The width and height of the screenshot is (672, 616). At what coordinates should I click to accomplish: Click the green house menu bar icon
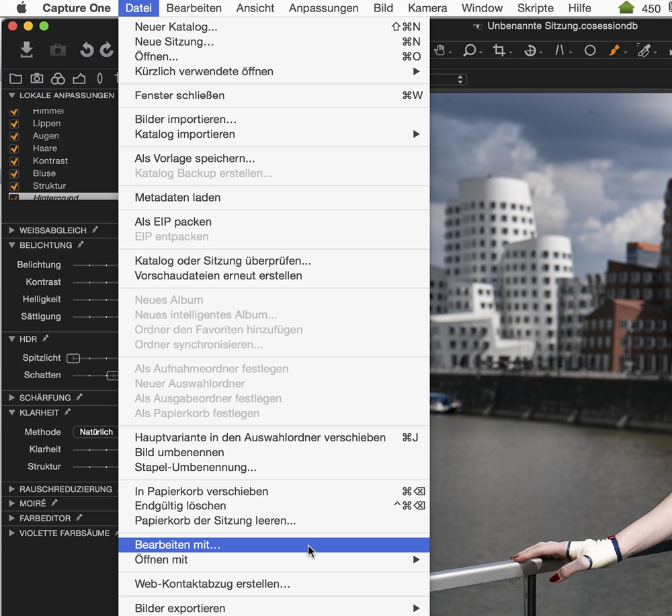click(x=626, y=7)
